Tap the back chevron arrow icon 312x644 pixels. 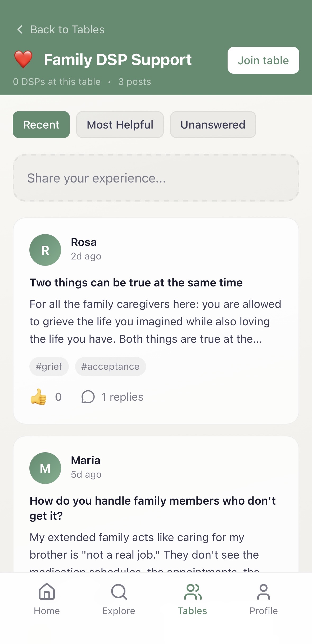click(20, 29)
